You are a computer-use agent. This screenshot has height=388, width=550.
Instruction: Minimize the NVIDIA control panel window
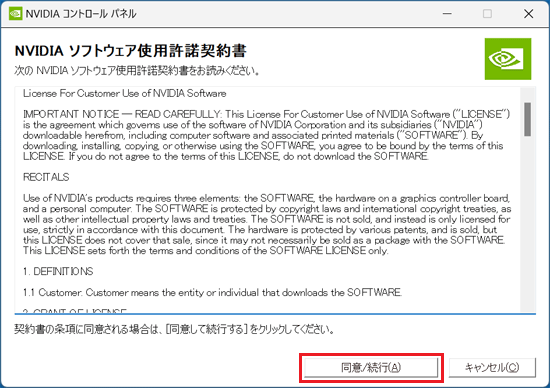pos(447,14)
